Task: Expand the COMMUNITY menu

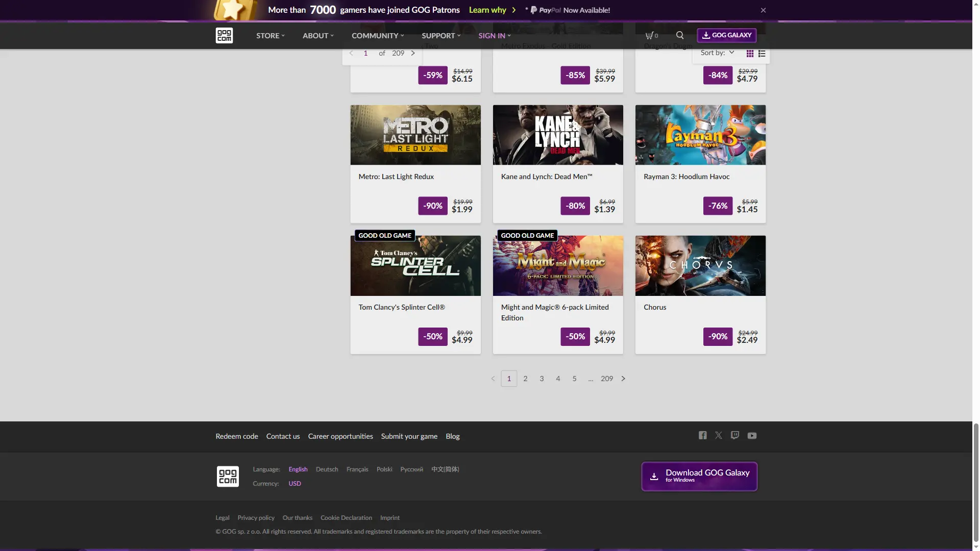Action: coord(377,36)
